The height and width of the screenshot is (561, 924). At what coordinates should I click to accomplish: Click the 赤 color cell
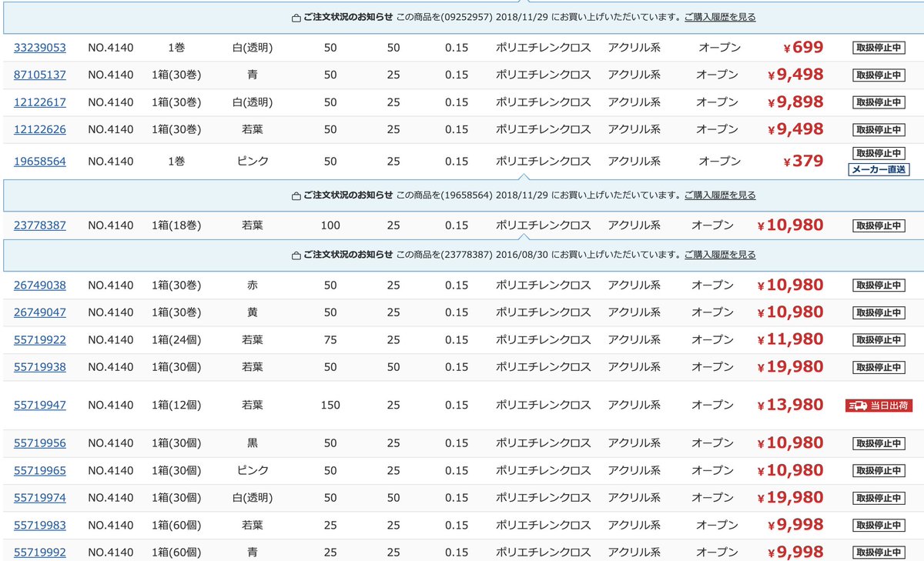click(x=253, y=286)
